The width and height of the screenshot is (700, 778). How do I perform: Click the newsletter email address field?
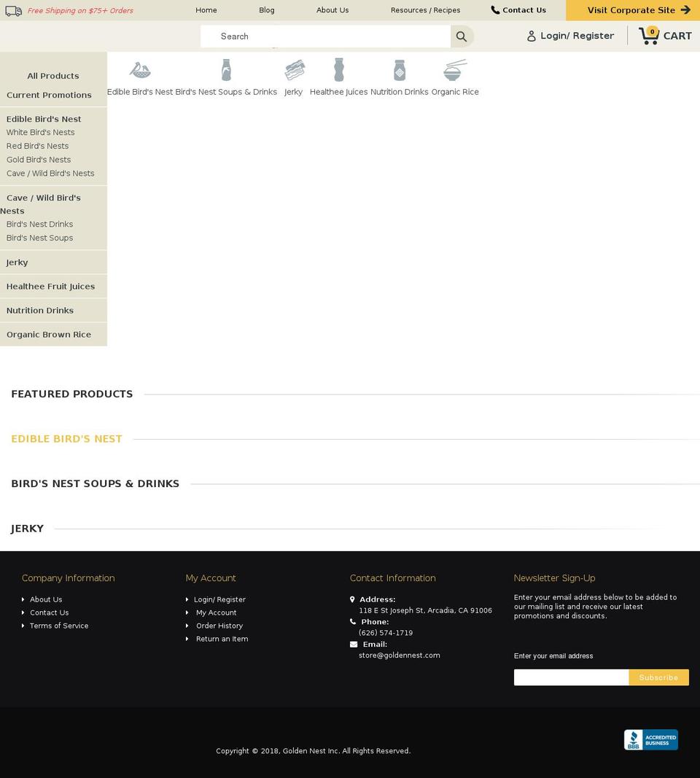(571, 677)
